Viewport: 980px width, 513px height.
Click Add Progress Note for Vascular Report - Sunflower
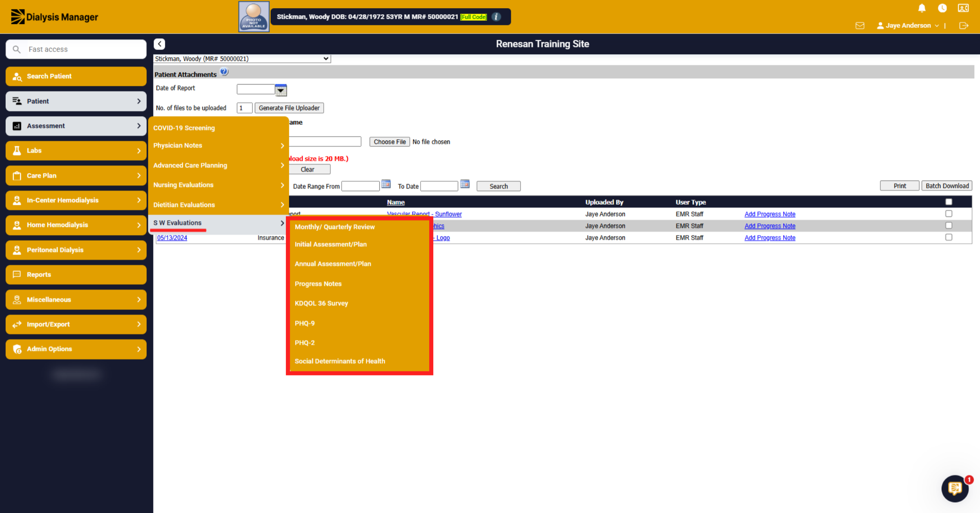click(770, 214)
